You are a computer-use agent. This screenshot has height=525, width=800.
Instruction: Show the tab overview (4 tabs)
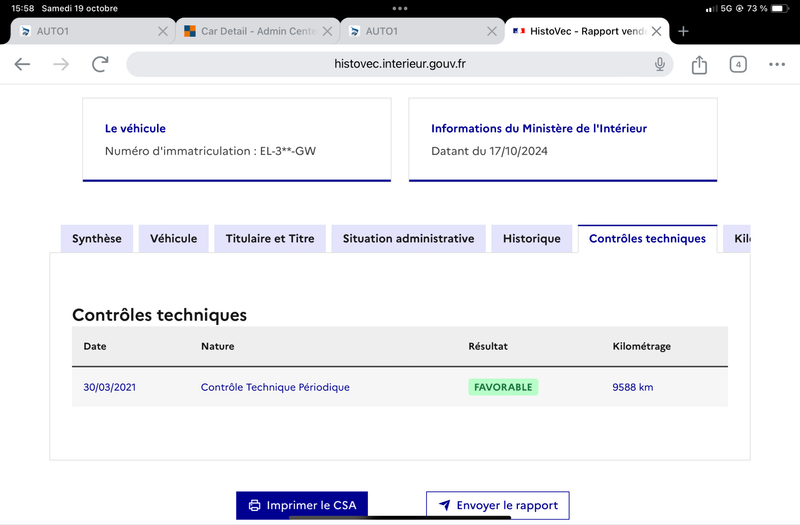[x=738, y=64]
